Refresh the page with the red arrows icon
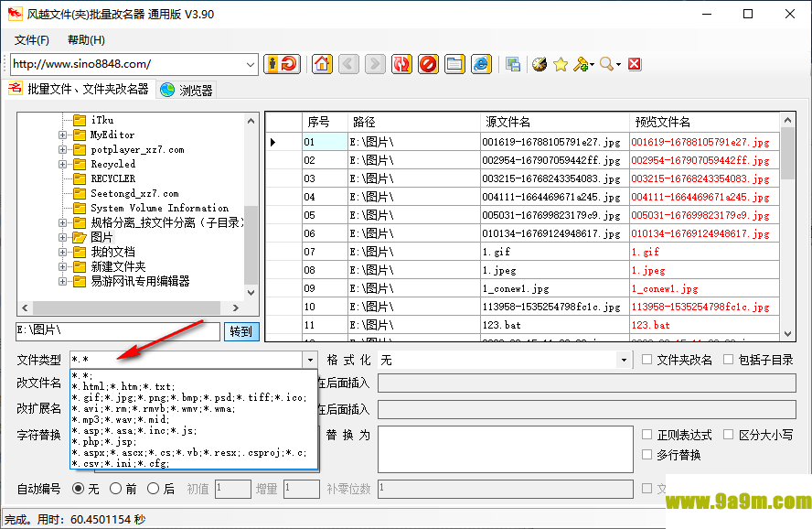Viewport: 812px width, 529px height. 401,64
